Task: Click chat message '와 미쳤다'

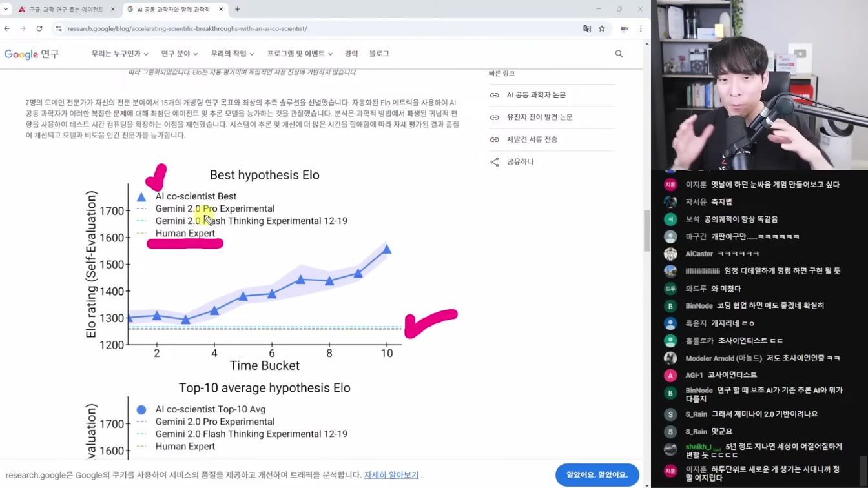Action: click(x=727, y=289)
